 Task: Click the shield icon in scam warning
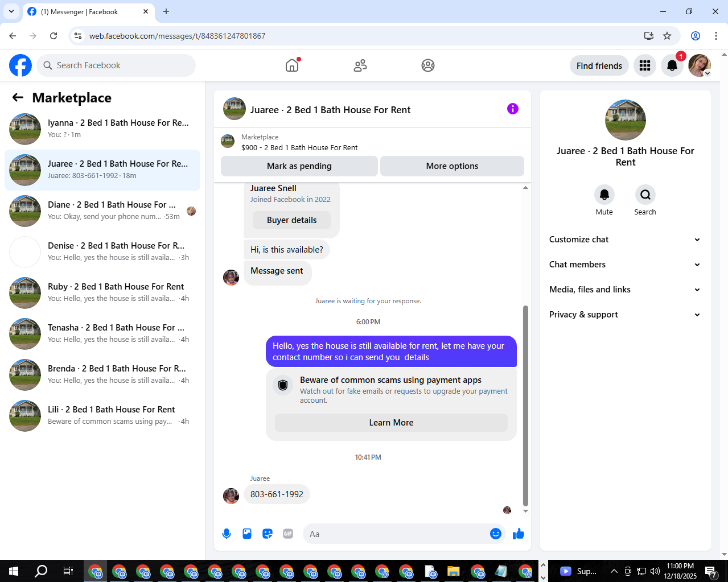pyautogui.click(x=283, y=385)
